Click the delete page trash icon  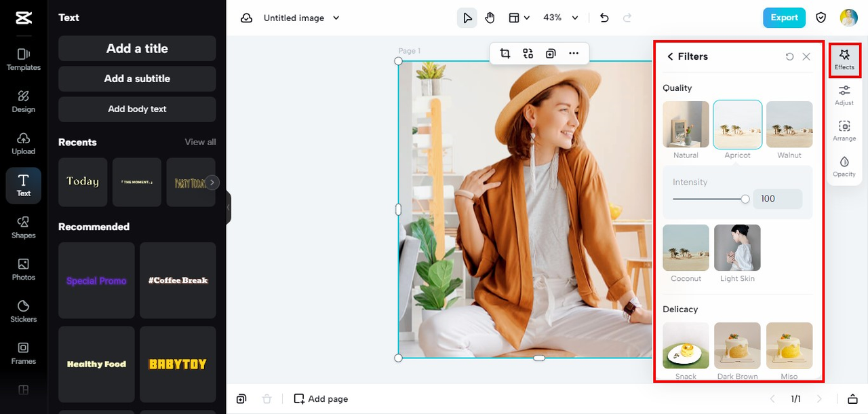[267, 399]
